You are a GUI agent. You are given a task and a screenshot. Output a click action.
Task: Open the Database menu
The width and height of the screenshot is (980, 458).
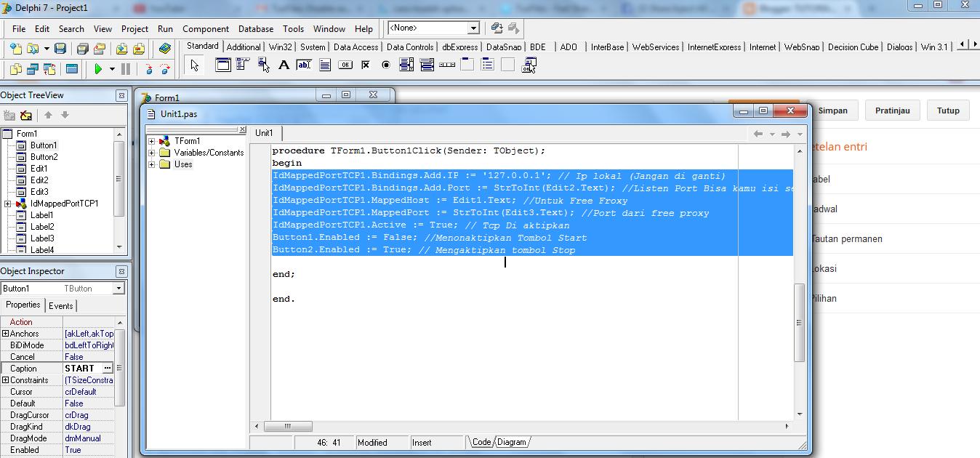[x=256, y=29]
